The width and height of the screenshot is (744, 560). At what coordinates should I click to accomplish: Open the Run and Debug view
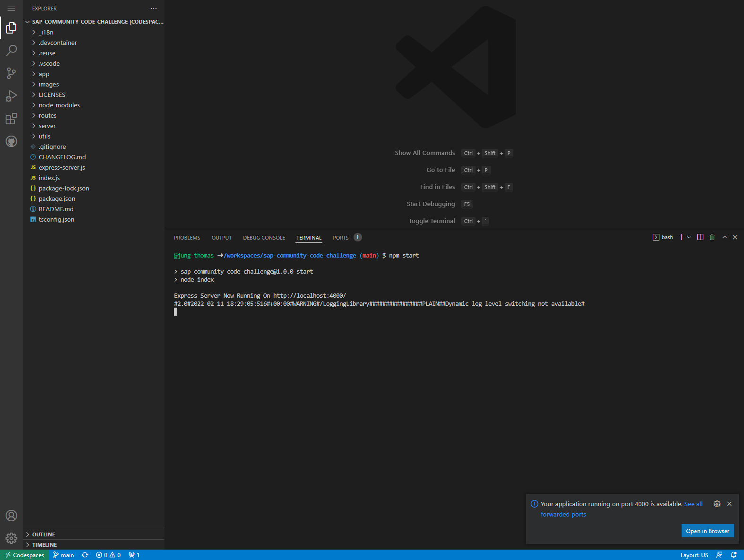[x=11, y=96]
